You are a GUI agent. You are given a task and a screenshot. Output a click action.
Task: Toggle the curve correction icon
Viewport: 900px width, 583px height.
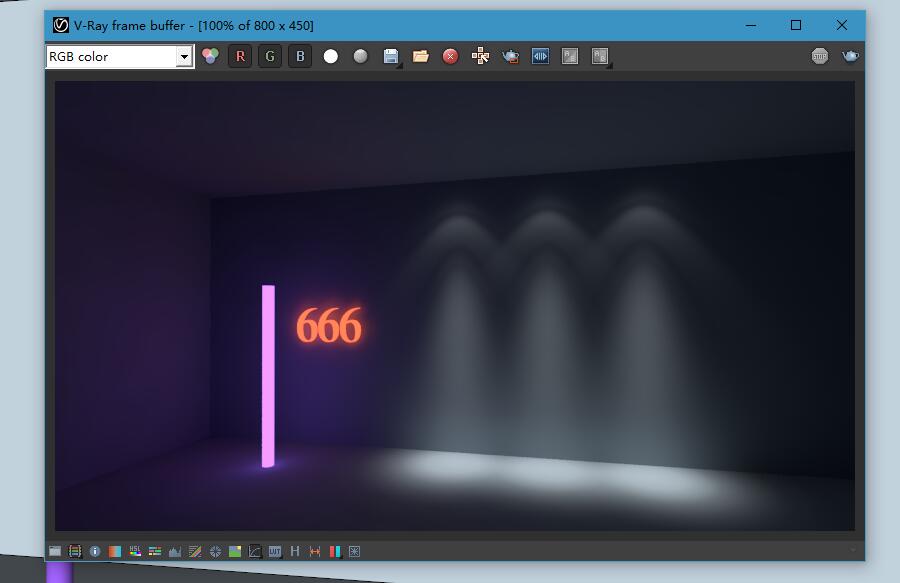195,551
